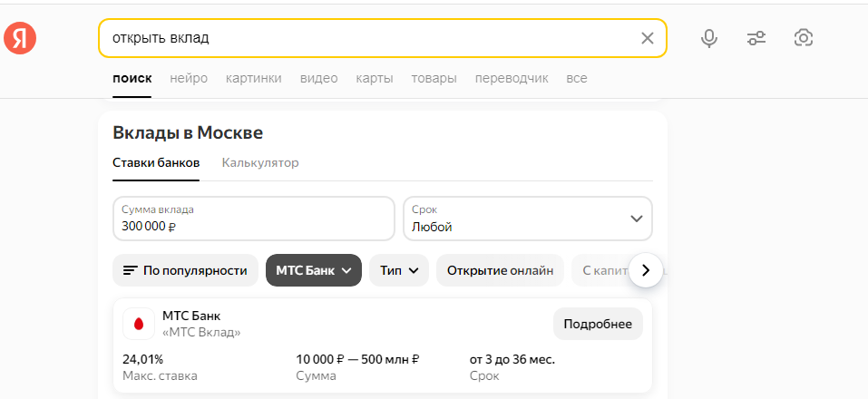Expand the 'Тип' filter dropdown
The height and width of the screenshot is (399, 868).
pyautogui.click(x=399, y=270)
